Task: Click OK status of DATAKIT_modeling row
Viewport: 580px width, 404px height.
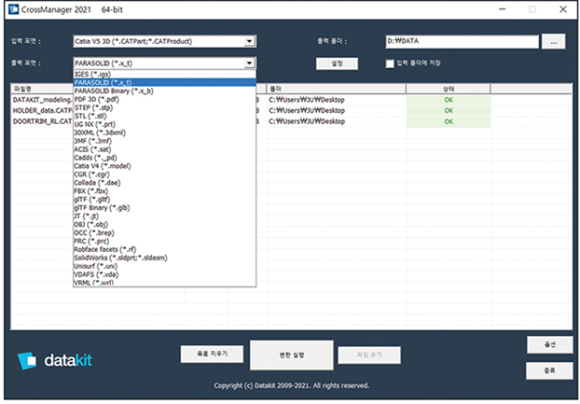Action: point(448,100)
